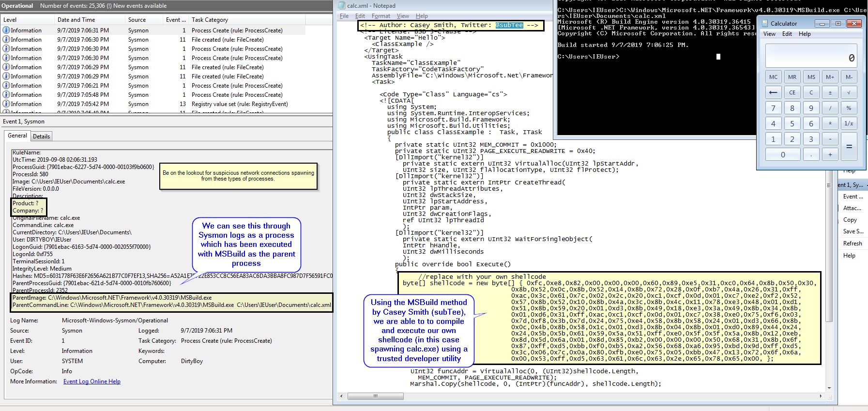868x411 pixels.
Task: Open the Notepad File menu
Action: [344, 16]
